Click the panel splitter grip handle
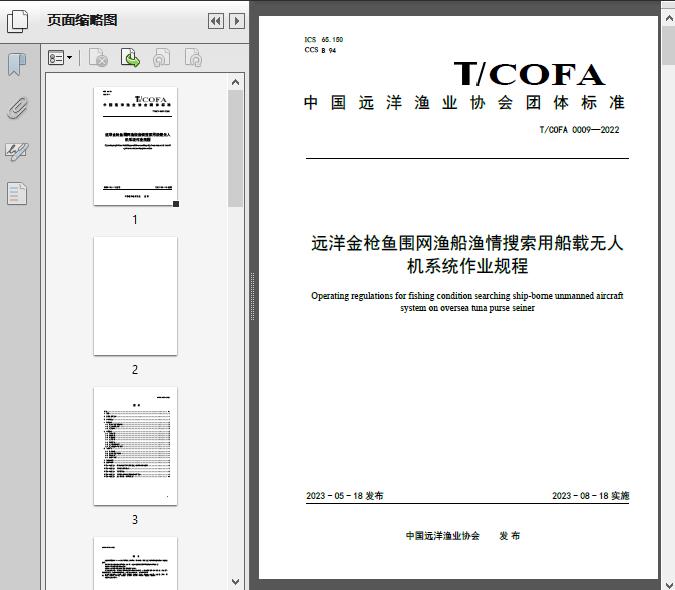This screenshot has height=590, width=675. click(x=252, y=297)
